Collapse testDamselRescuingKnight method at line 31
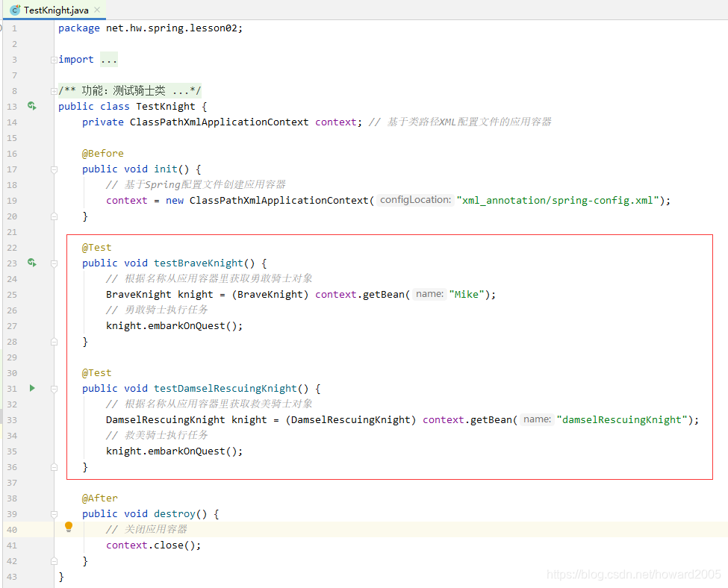Image resolution: width=728 pixels, height=588 pixels. coord(54,389)
